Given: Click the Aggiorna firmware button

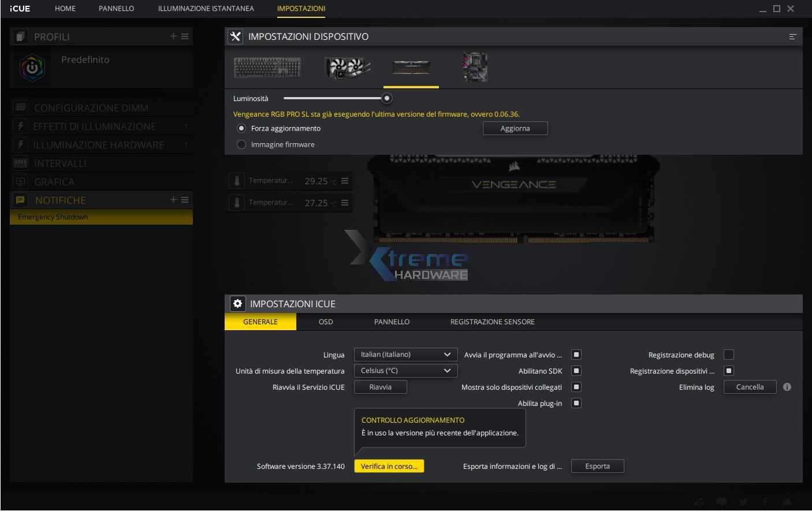Looking at the screenshot, I should (x=515, y=128).
